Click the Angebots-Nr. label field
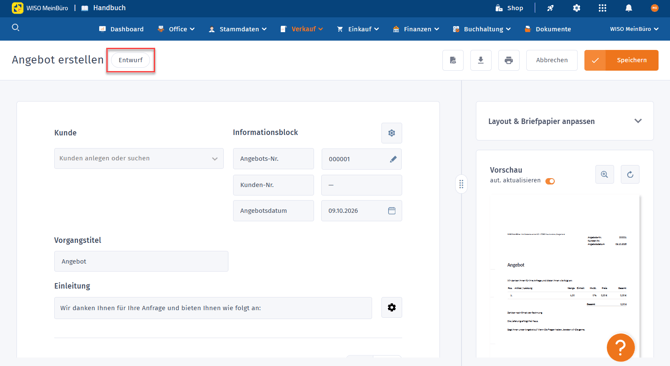Image resolution: width=670 pixels, height=366 pixels. (273, 159)
